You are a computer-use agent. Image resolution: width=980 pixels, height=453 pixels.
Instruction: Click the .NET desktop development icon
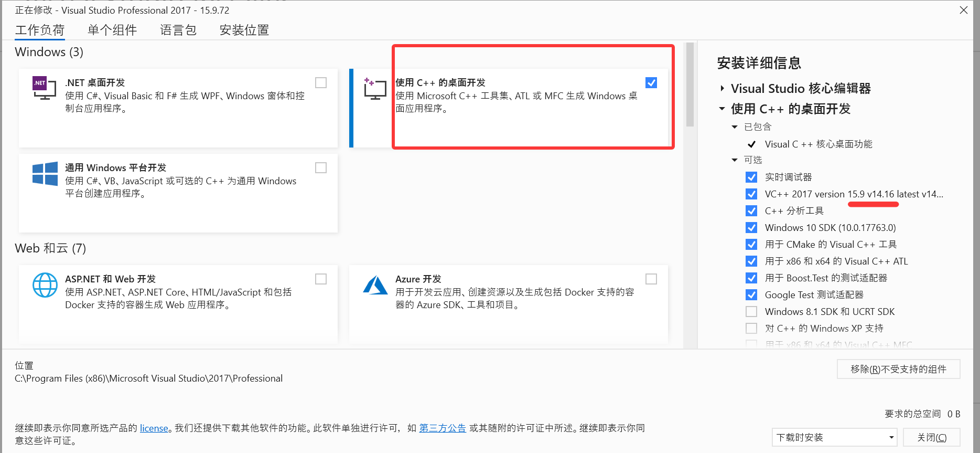click(x=45, y=88)
